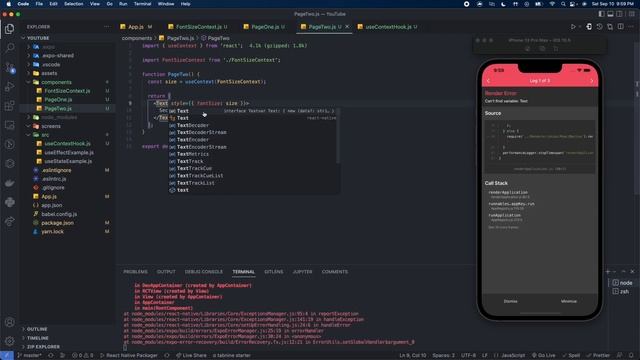Screen dimensions: 640x360
Task: Switch to useContextHook.js editor tab
Action: 388,27
